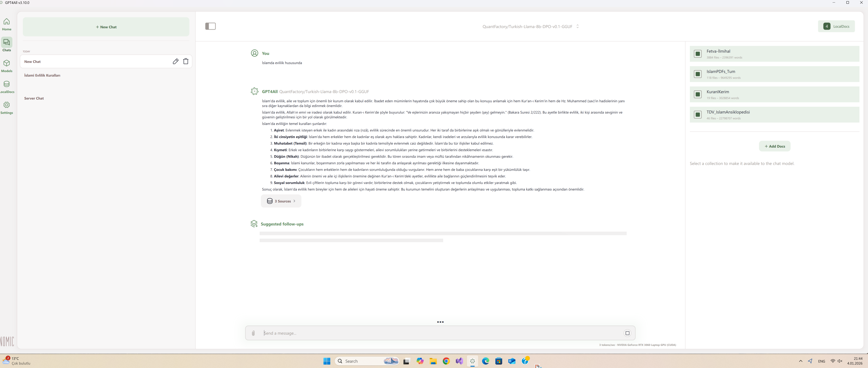Open the weather widget on taskbar
Viewport: 868px width, 368px height.
[16, 361]
